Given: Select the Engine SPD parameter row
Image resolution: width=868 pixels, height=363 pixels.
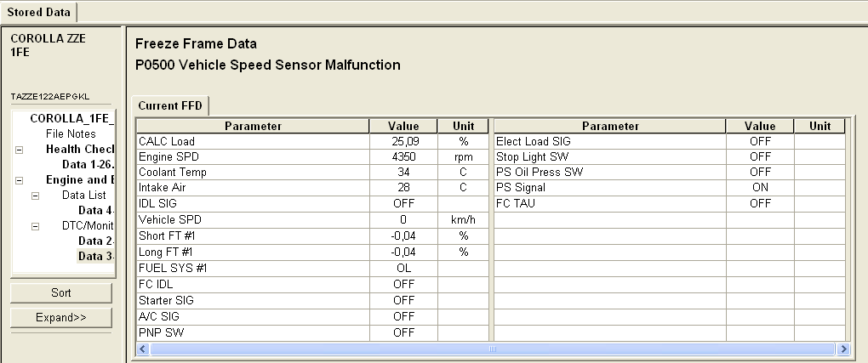Looking at the screenshot, I should pos(252,157).
